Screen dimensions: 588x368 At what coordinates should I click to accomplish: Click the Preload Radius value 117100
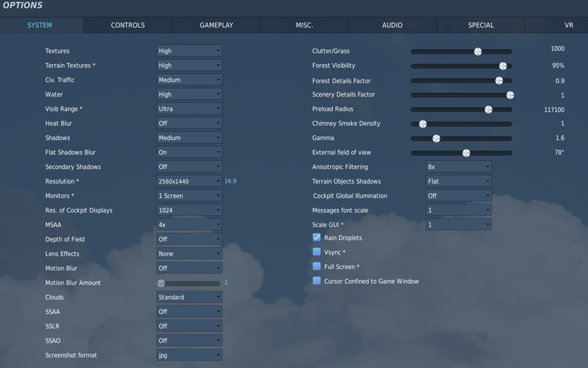pyautogui.click(x=554, y=110)
